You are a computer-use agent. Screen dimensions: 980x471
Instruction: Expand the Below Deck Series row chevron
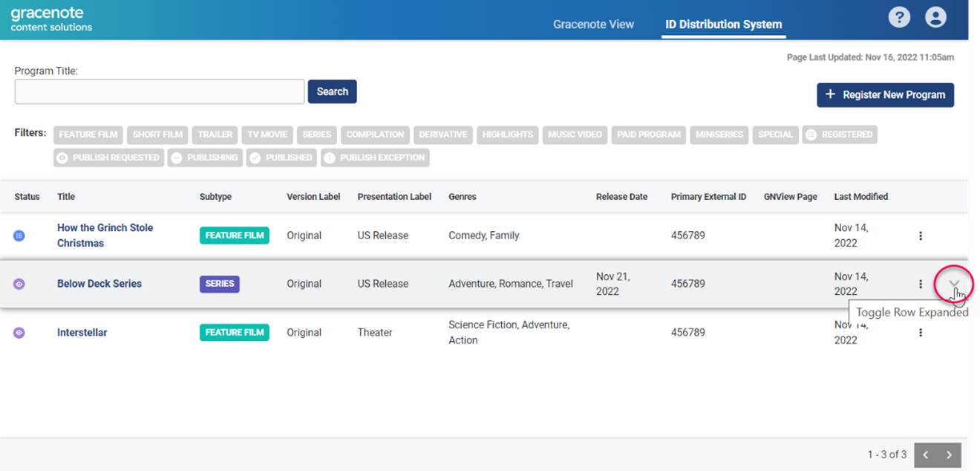pyautogui.click(x=954, y=283)
